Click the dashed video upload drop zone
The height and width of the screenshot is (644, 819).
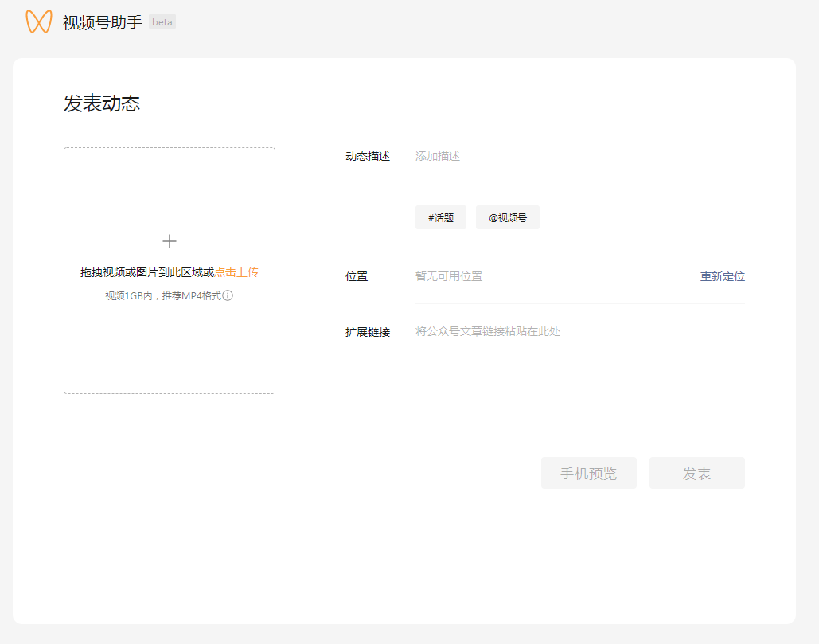tap(169, 270)
